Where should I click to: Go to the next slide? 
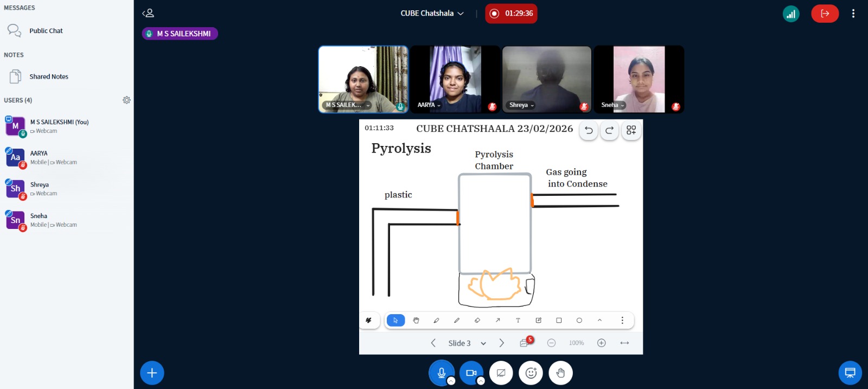pyautogui.click(x=502, y=343)
